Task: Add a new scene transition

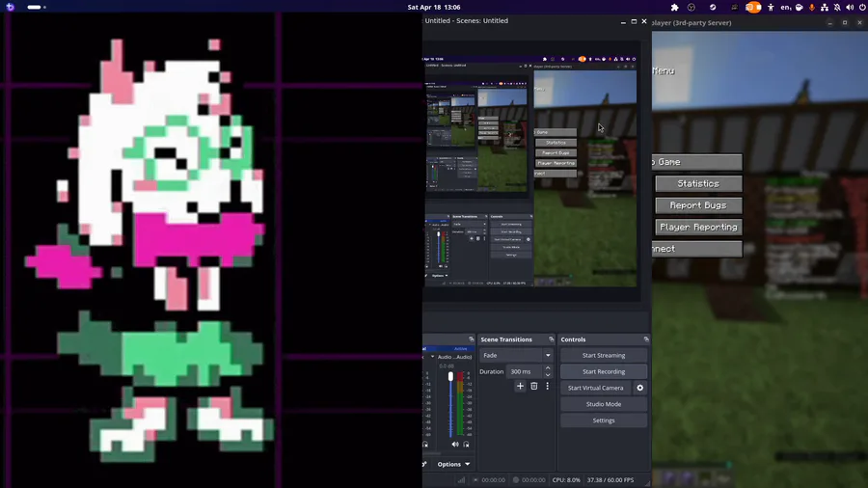Action: click(520, 386)
